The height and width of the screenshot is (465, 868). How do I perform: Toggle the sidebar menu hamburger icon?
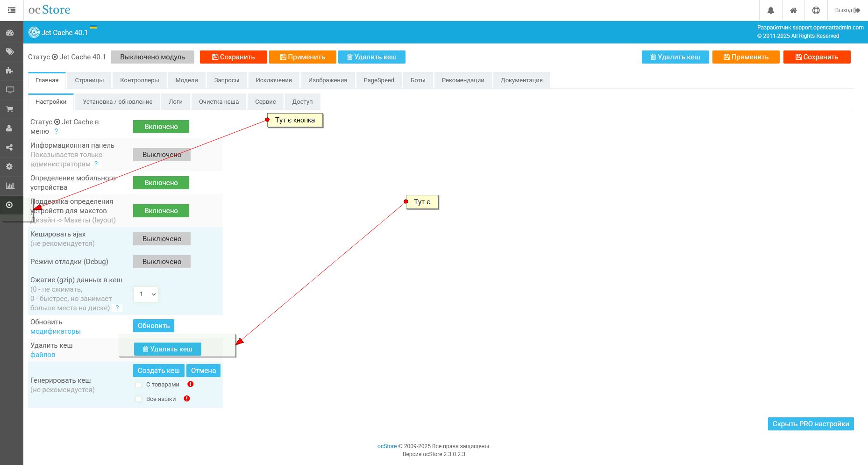12,10
